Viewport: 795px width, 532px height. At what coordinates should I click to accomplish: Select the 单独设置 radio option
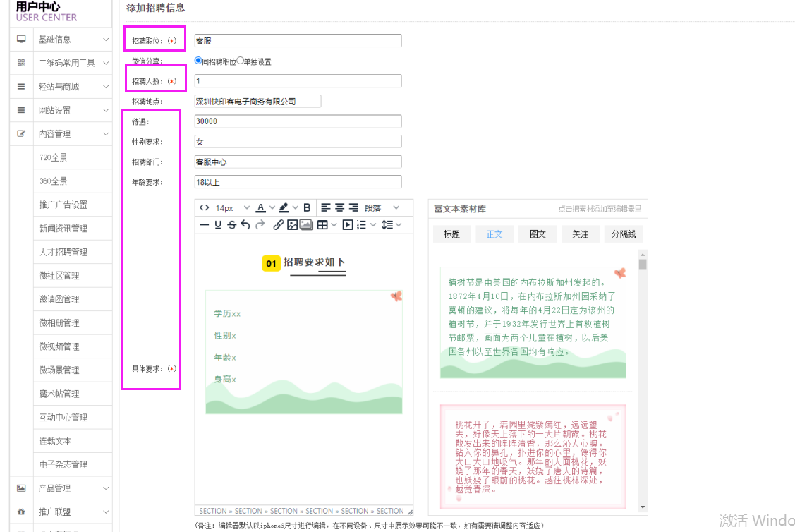(x=241, y=61)
